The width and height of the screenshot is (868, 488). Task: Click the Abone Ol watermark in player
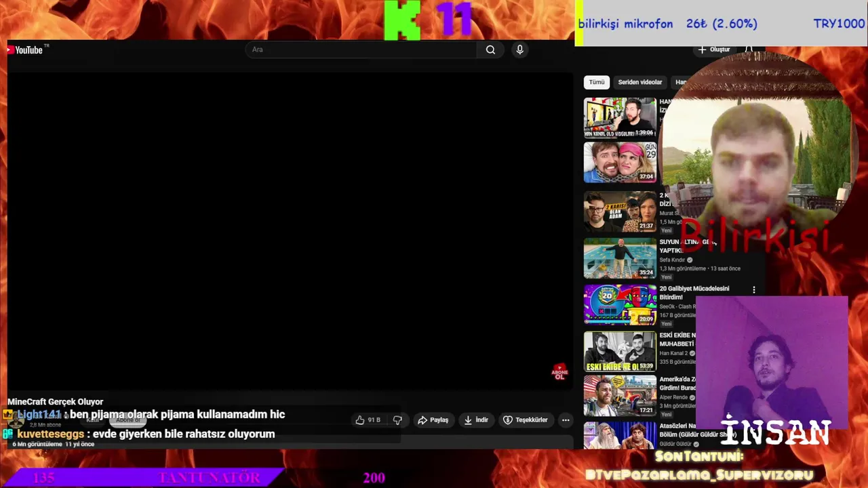(559, 372)
